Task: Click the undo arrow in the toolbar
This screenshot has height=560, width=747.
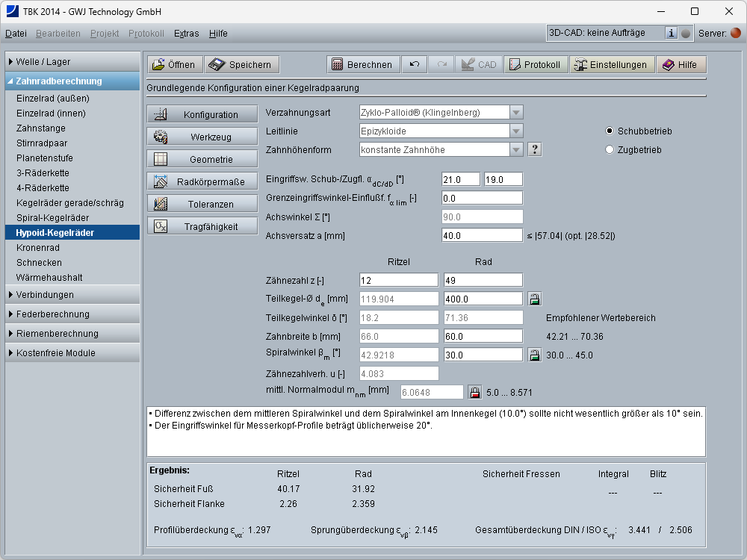Action: [414, 65]
